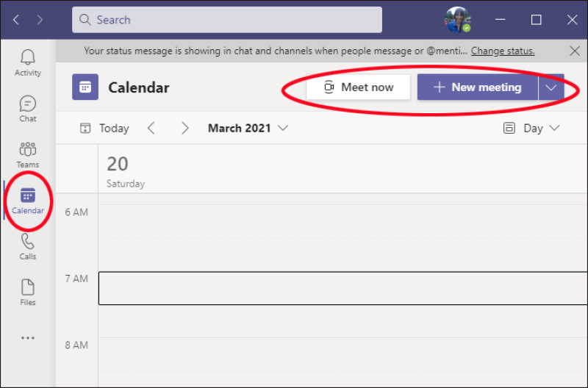Go forward with the forward arrow

pos(40,20)
